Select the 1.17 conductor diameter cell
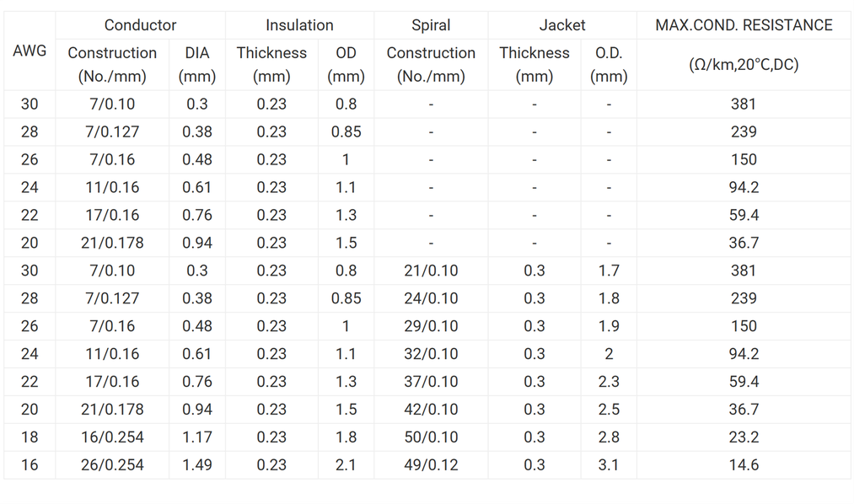 pyautogui.click(x=197, y=437)
